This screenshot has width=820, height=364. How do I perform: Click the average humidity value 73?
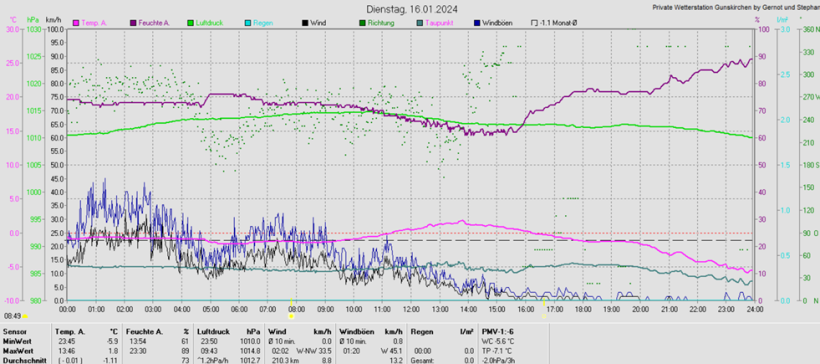[x=185, y=360]
